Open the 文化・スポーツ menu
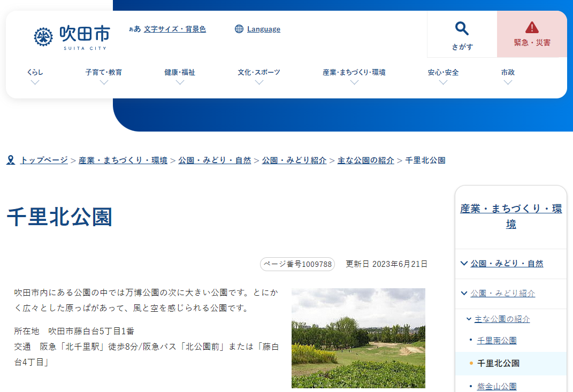 click(259, 82)
